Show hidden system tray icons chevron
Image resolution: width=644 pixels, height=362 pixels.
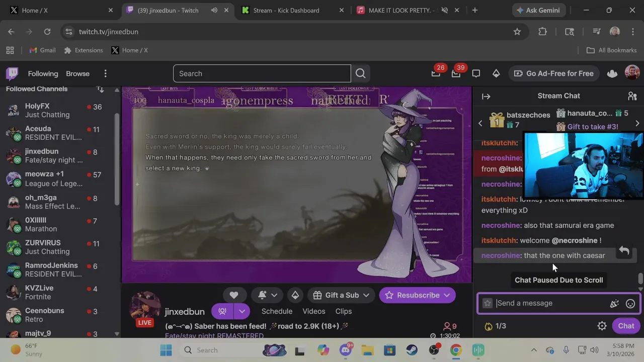(x=534, y=350)
